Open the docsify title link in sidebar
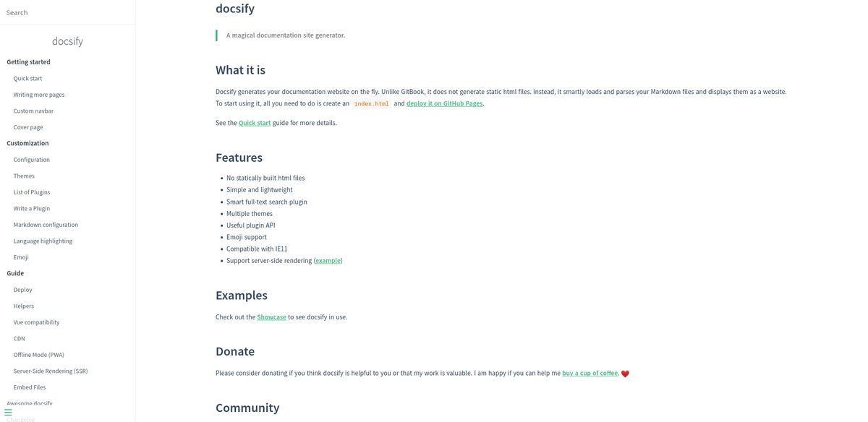The height and width of the screenshot is (422, 868). pos(67,41)
